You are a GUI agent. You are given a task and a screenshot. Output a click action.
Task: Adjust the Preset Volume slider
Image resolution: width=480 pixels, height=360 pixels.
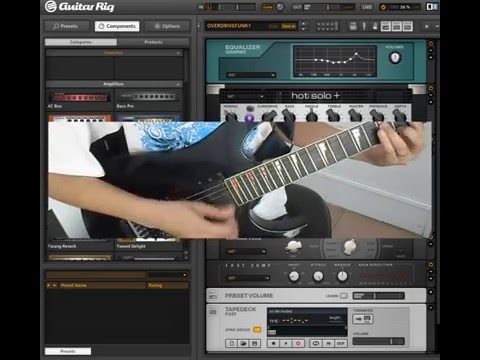378,296
